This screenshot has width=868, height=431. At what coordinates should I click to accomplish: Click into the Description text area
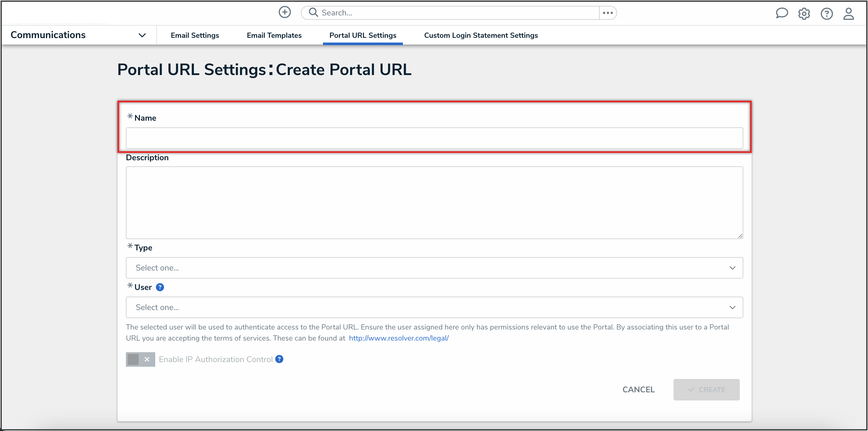(x=434, y=202)
